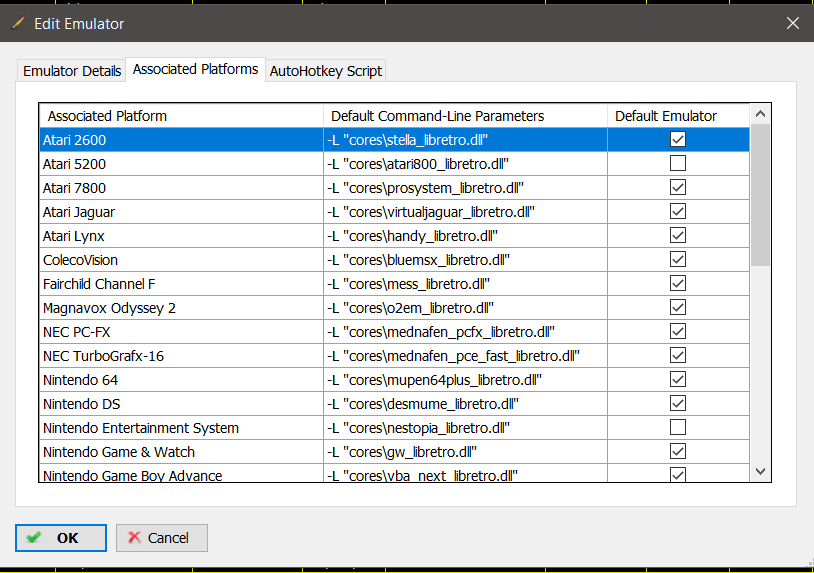The height and width of the screenshot is (573, 814).
Task: Click the mupen64plus_libretro.dll parameters cell
Action: [465, 380]
